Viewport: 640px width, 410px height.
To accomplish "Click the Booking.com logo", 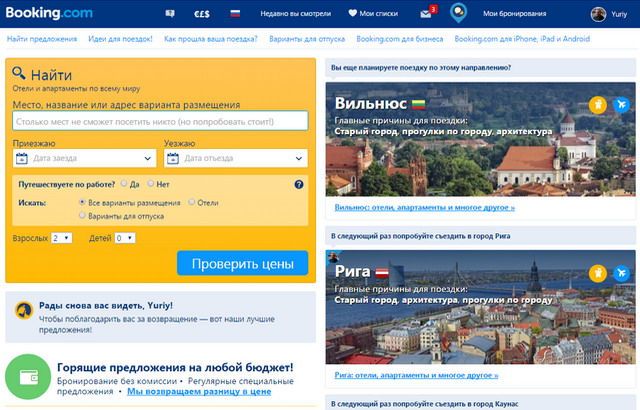I will point(49,13).
